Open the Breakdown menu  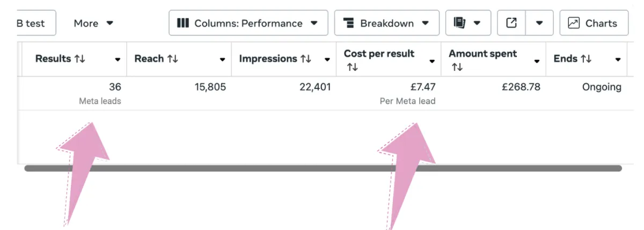(386, 23)
